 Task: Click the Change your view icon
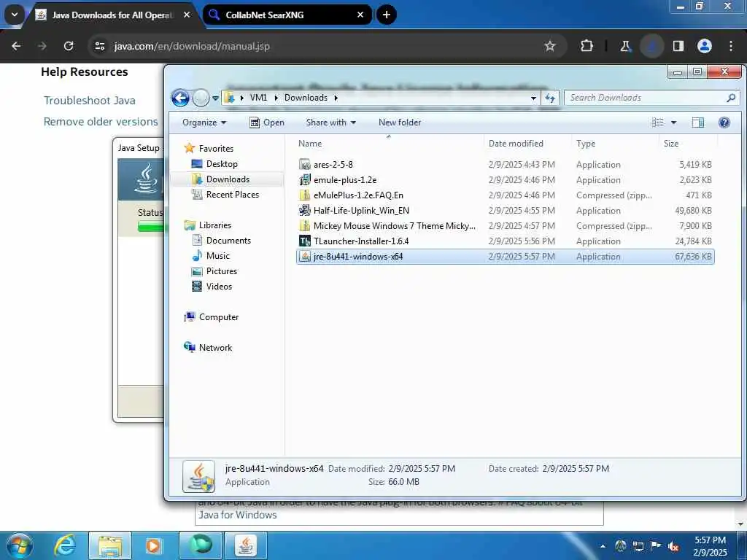click(658, 122)
